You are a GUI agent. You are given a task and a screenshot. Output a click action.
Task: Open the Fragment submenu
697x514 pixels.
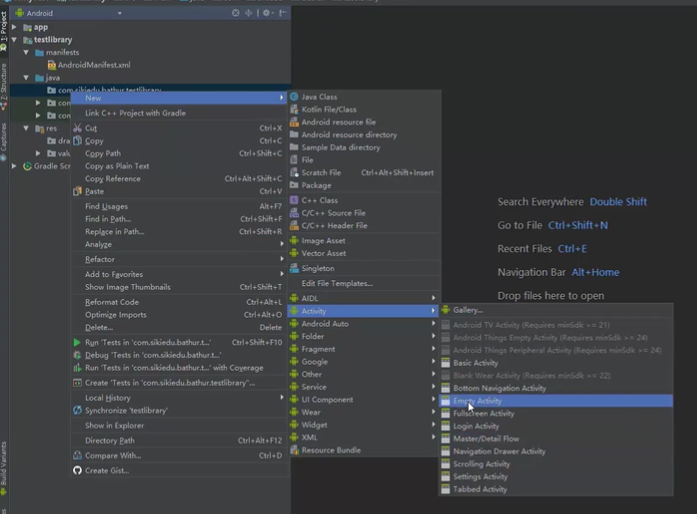click(364, 349)
